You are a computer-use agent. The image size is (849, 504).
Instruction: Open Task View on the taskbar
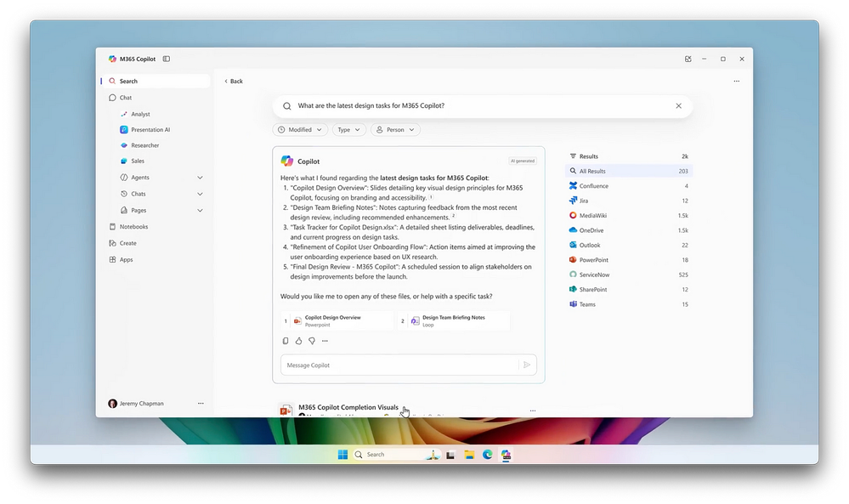(x=450, y=456)
